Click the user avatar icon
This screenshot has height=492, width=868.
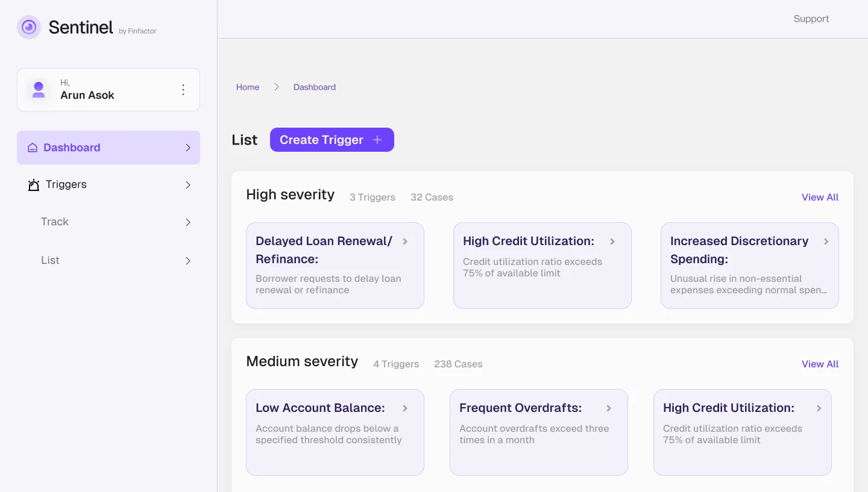[x=39, y=90]
